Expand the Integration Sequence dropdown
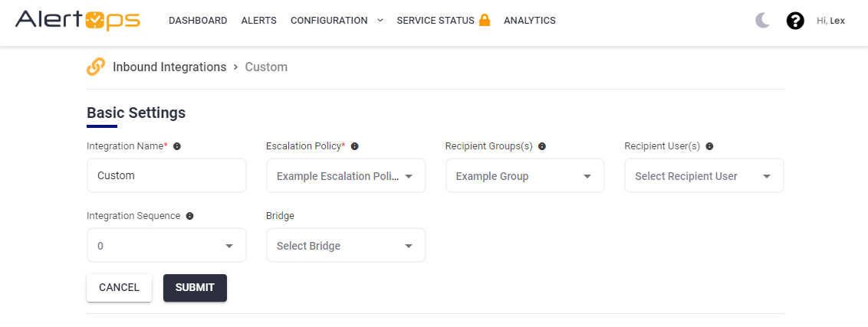This screenshot has width=868, height=327. click(166, 246)
